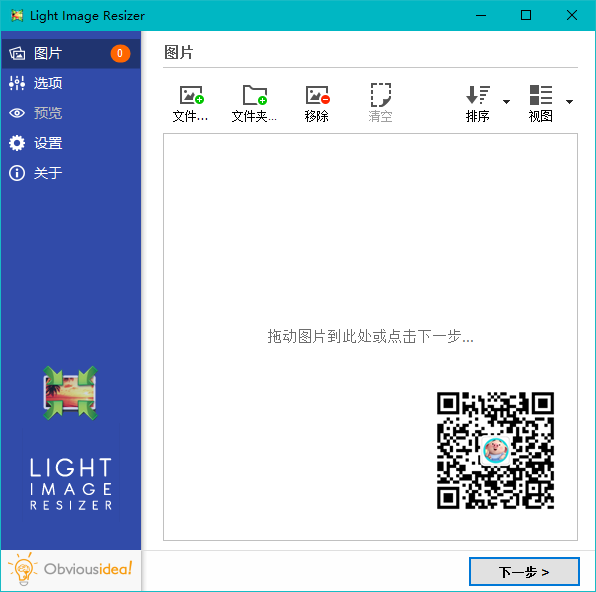Maximize the Light Image Resizer window
The width and height of the screenshot is (596, 592).
(x=526, y=16)
